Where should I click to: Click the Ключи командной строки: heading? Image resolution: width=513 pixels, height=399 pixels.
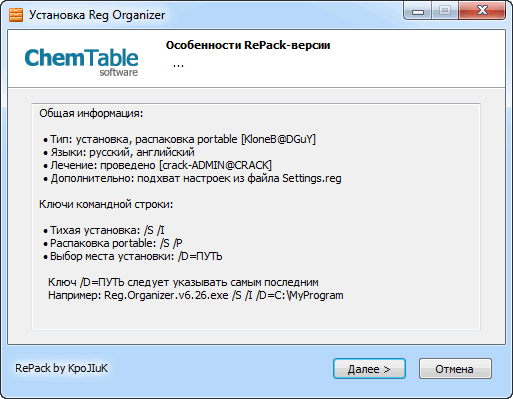pyautogui.click(x=106, y=204)
